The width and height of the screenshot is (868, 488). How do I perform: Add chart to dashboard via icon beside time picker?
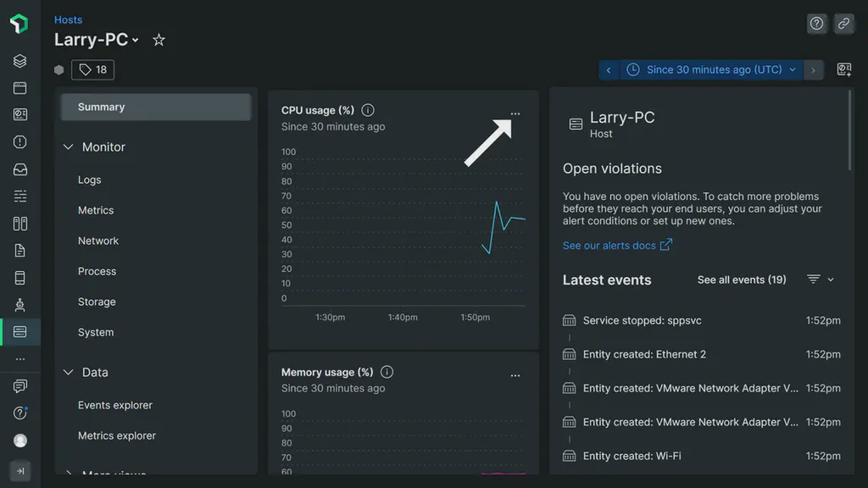(843, 69)
